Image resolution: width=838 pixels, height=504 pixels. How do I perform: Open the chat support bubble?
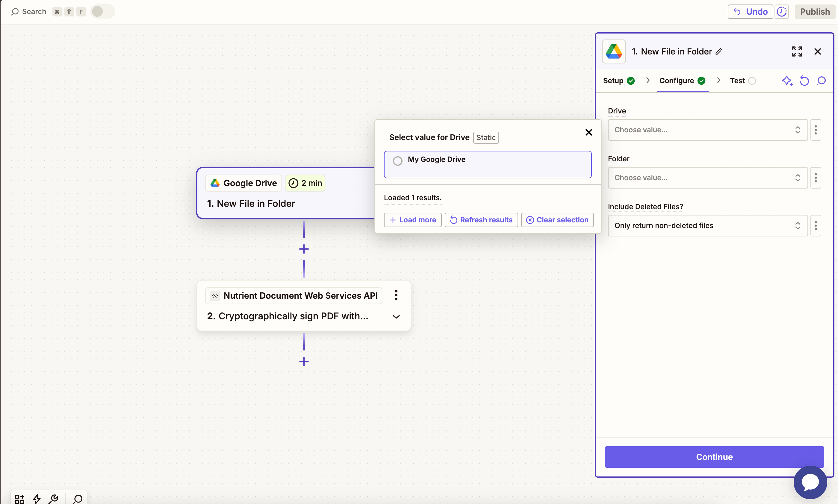click(x=810, y=482)
